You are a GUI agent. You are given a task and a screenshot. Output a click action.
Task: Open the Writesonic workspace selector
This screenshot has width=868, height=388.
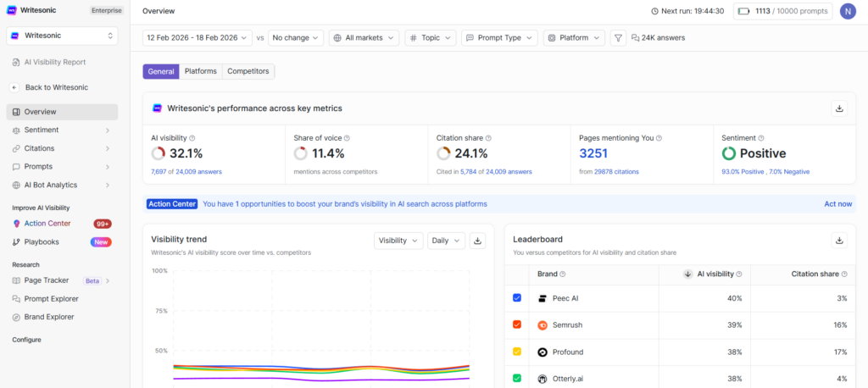coord(62,36)
